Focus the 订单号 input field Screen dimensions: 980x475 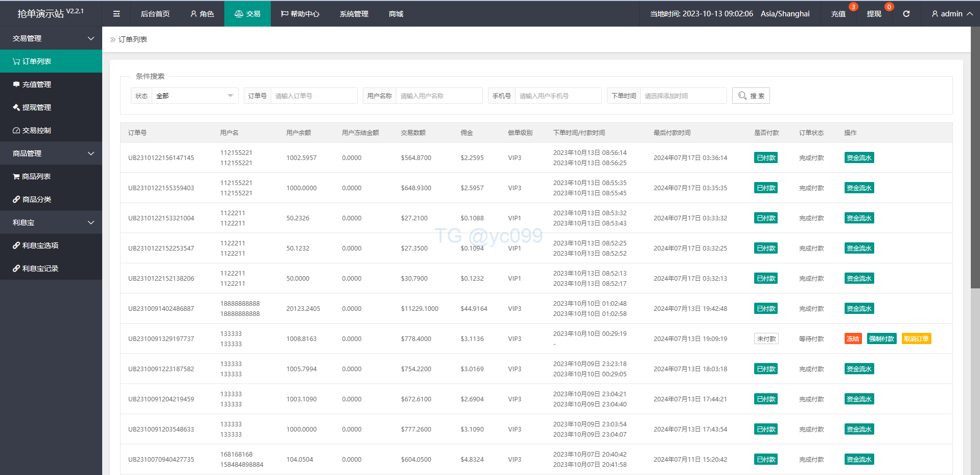(x=314, y=96)
